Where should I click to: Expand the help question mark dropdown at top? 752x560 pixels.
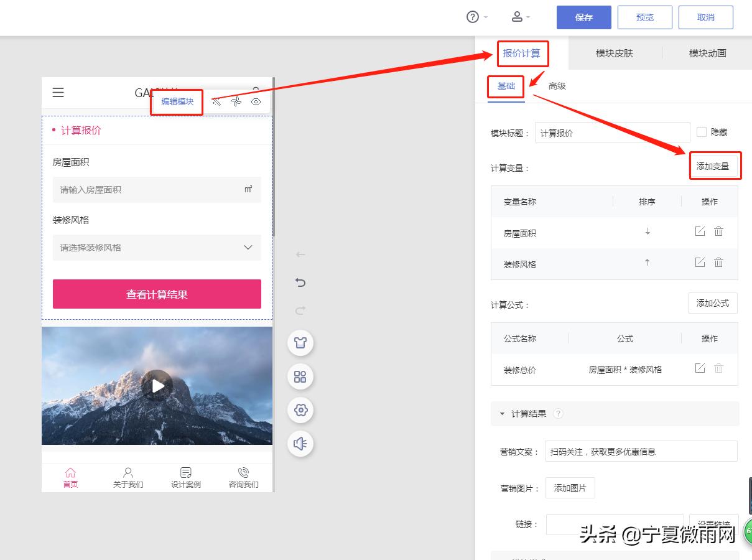pyautogui.click(x=476, y=16)
